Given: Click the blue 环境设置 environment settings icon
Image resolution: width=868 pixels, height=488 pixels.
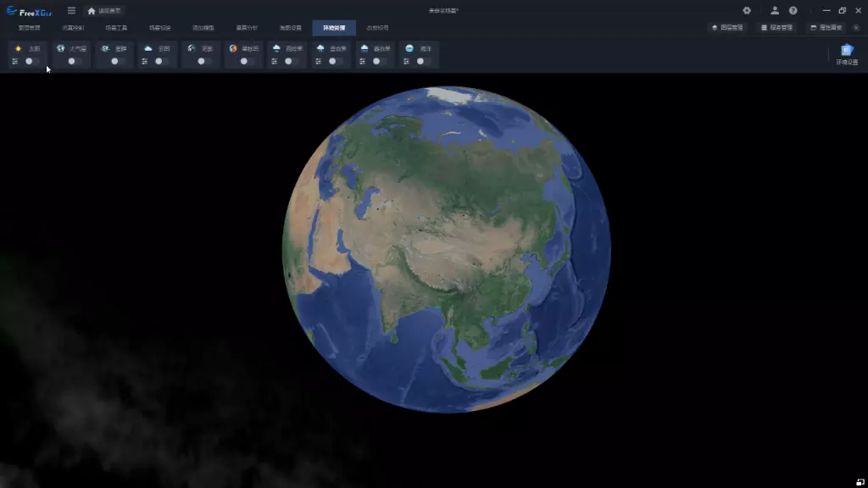Looking at the screenshot, I should coord(846,51).
